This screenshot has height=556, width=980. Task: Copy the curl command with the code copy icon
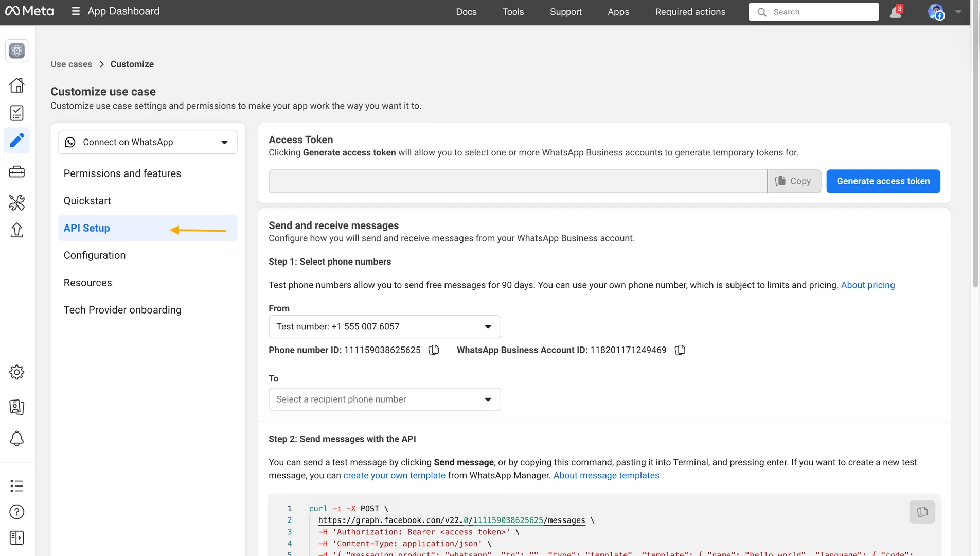[x=922, y=511]
